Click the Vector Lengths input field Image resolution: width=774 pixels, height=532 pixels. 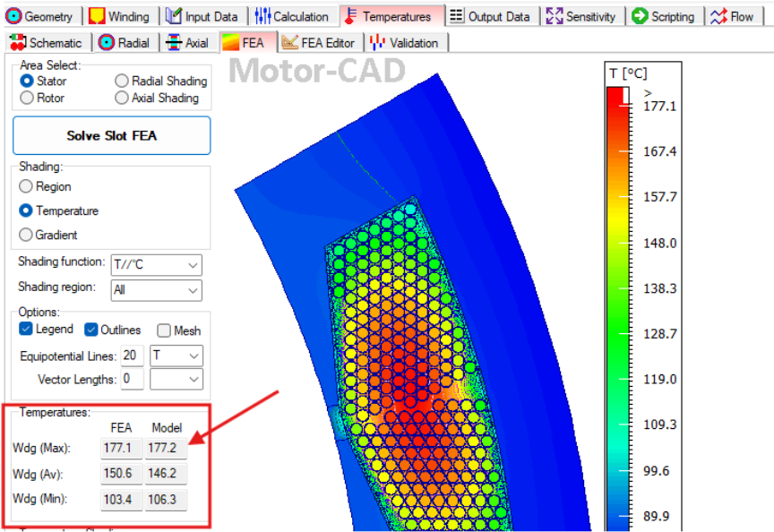tap(133, 380)
